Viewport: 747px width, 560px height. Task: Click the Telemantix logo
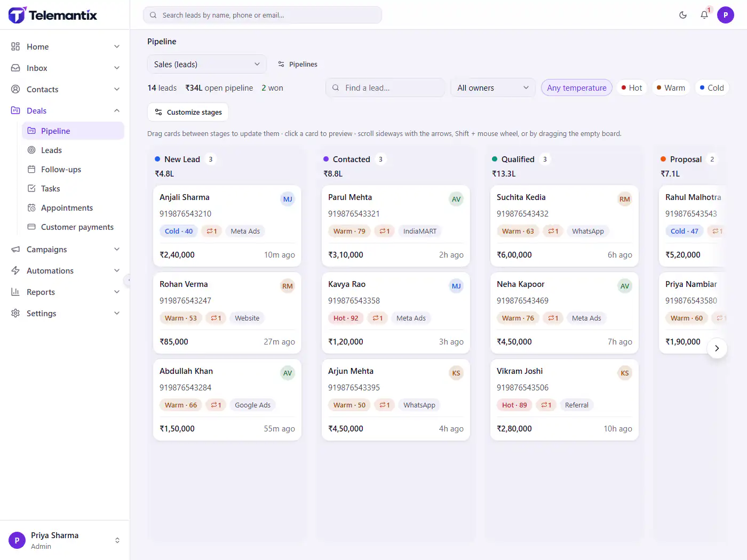pos(53,15)
